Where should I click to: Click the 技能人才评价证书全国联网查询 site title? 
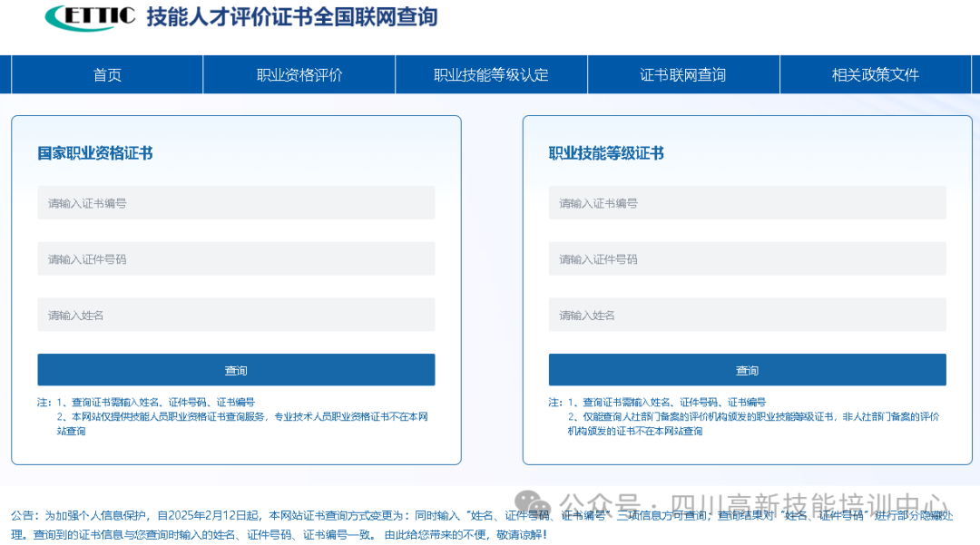292,17
